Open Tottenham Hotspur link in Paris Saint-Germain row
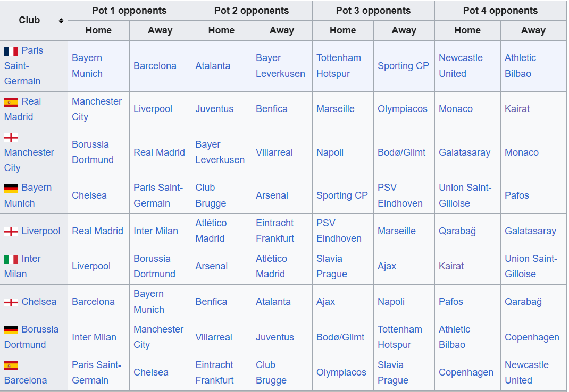Image resolution: width=569 pixels, height=392 pixels. (339, 66)
